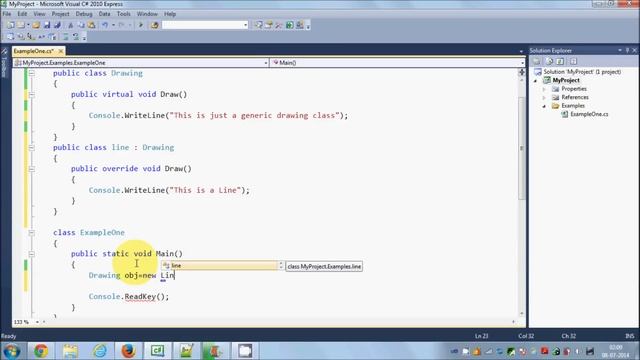Open the Find combo box dropdown

coord(245,25)
